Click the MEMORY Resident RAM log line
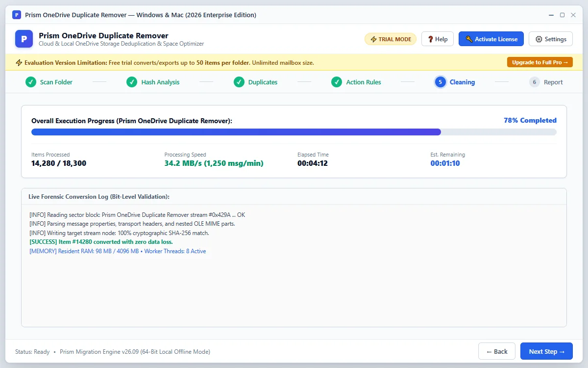 click(118, 251)
